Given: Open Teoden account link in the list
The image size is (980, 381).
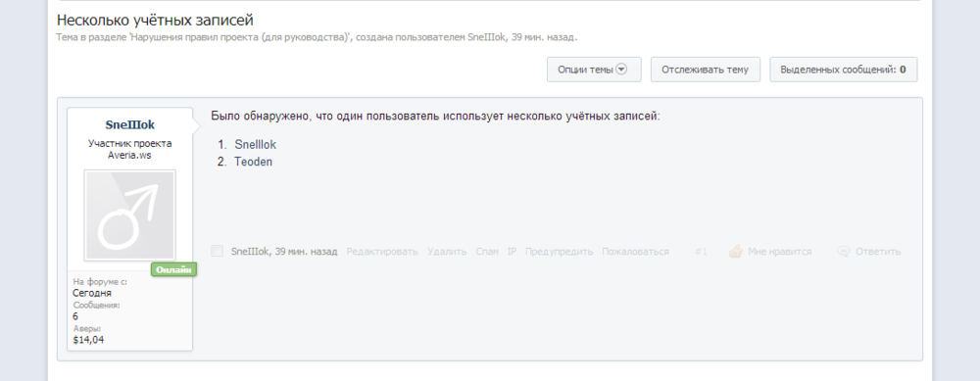Looking at the screenshot, I should (253, 162).
